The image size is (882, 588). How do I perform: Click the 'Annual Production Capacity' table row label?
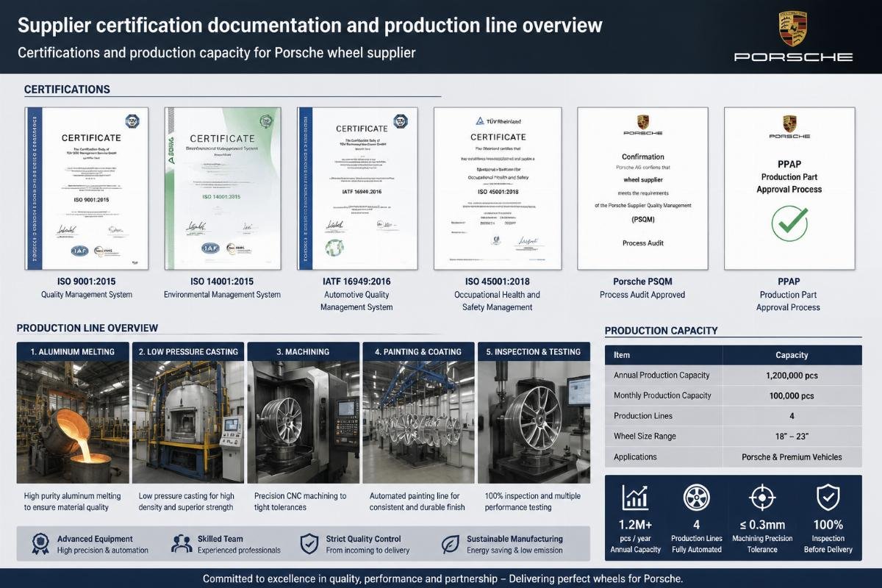(661, 375)
